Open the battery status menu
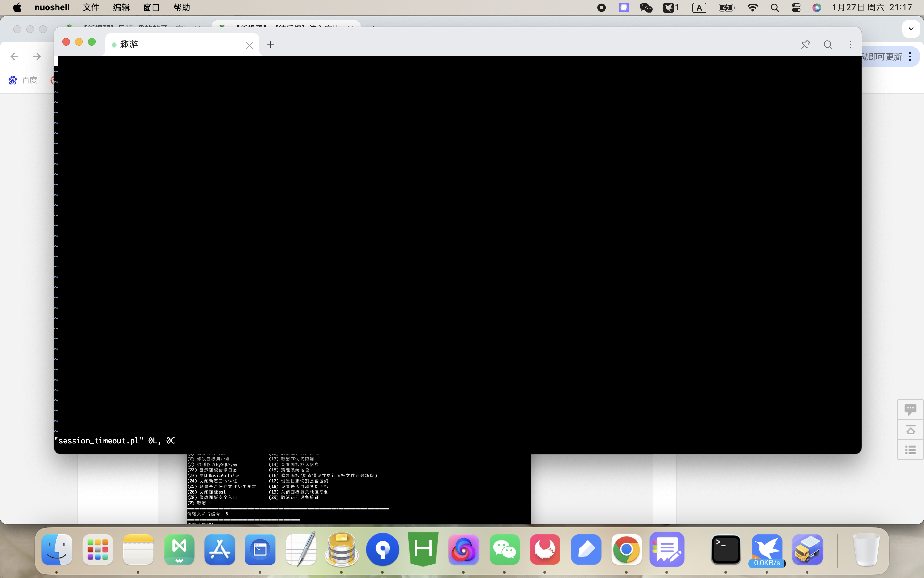 coord(726,8)
